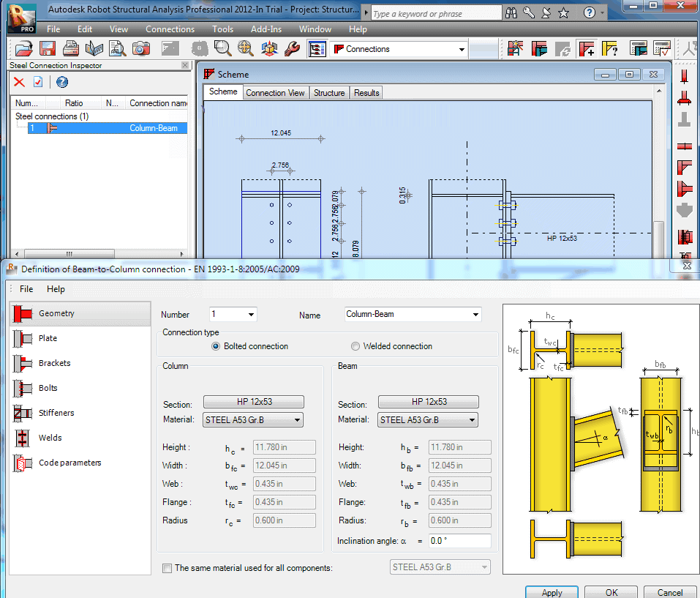Open the connection Number dropdown
The width and height of the screenshot is (700, 598).
pos(251,315)
